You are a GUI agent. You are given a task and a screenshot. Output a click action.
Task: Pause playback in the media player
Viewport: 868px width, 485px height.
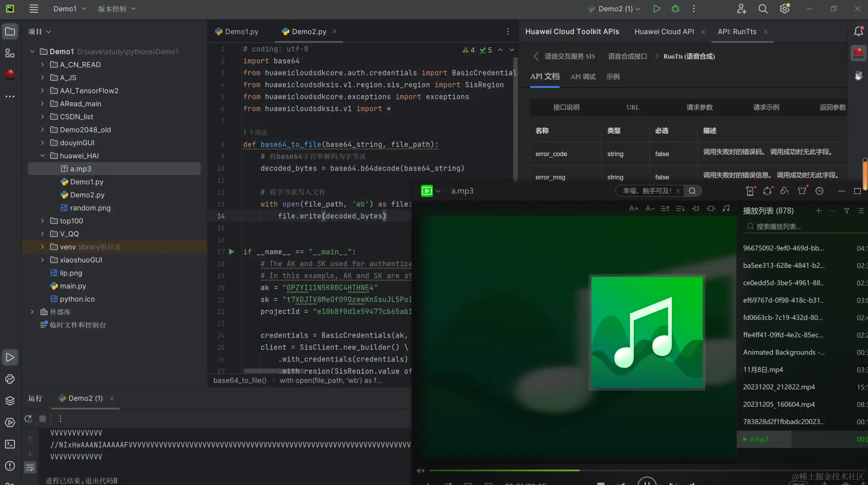647,481
